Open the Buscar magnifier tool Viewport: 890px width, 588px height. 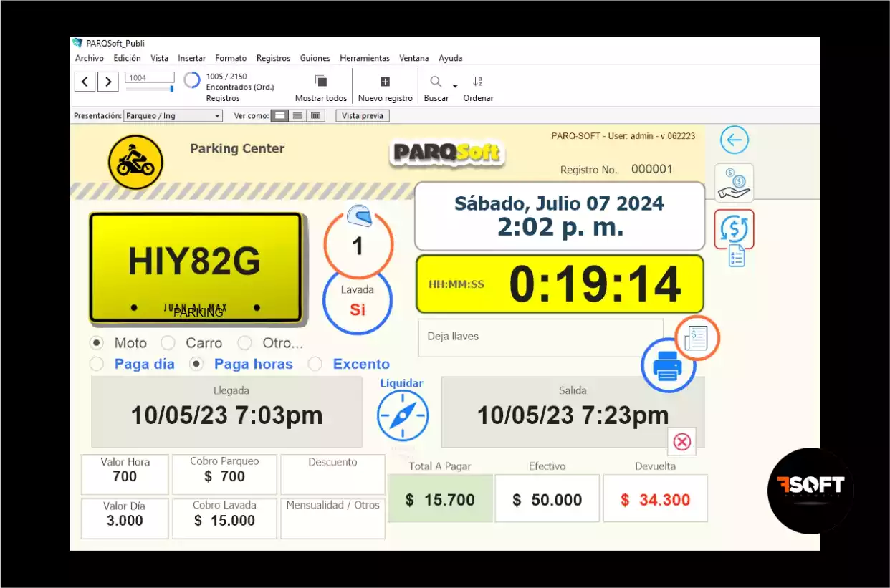pyautogui.click(x=436, y=82)
